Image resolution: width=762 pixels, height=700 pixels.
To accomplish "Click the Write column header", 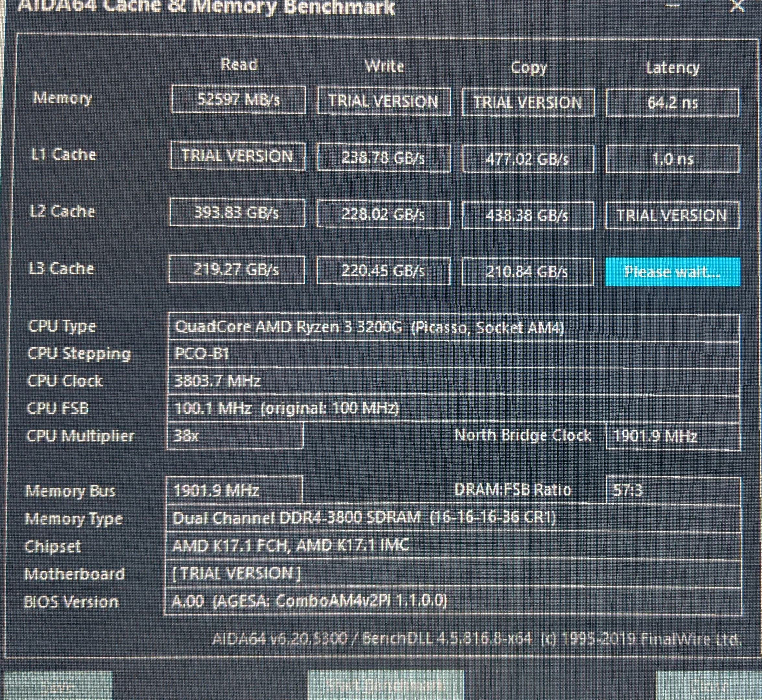I will 384,66.
